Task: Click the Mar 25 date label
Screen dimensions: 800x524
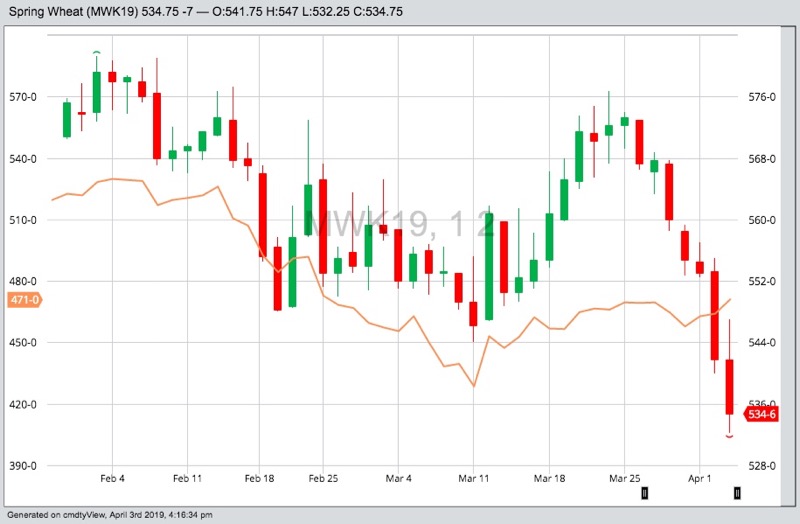Action: coord(625,478)
